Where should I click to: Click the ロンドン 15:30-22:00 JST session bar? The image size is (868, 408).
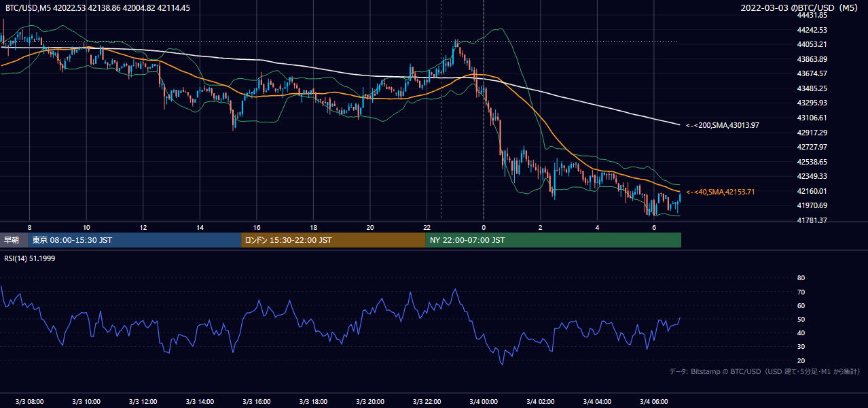[x=333, y=240]
